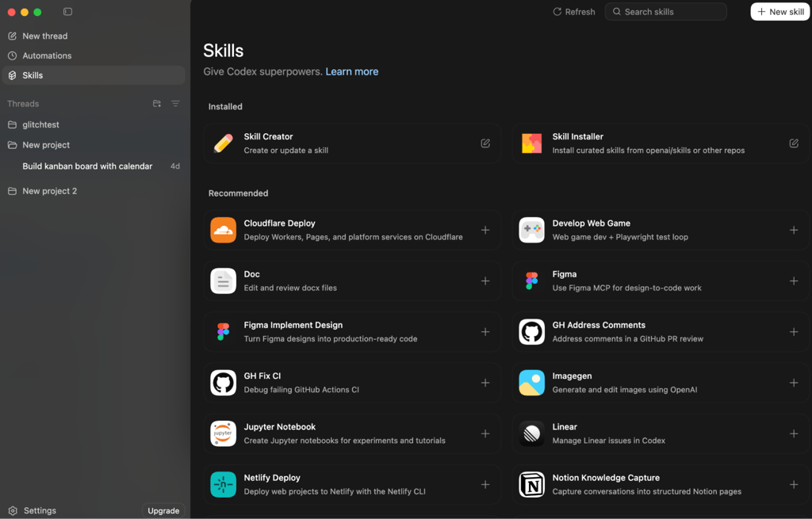Click the Doc document icon
Image resolution: width=812 pixels, height=519 pixels.
pos(223,281)
